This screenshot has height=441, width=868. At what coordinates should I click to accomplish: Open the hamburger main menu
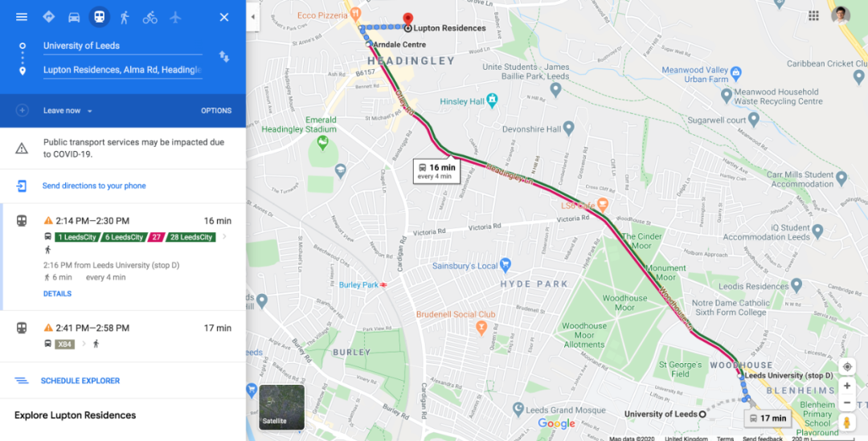click(x=22, y=17)
